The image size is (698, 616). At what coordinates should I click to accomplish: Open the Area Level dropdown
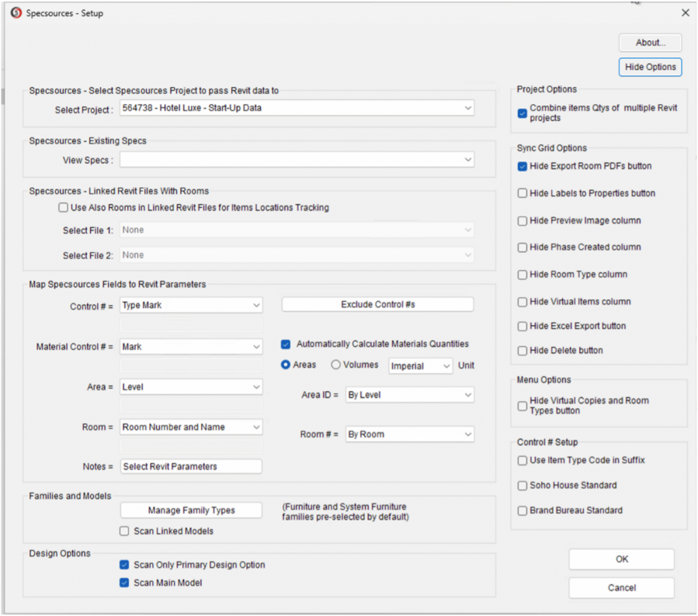(191, 387)
